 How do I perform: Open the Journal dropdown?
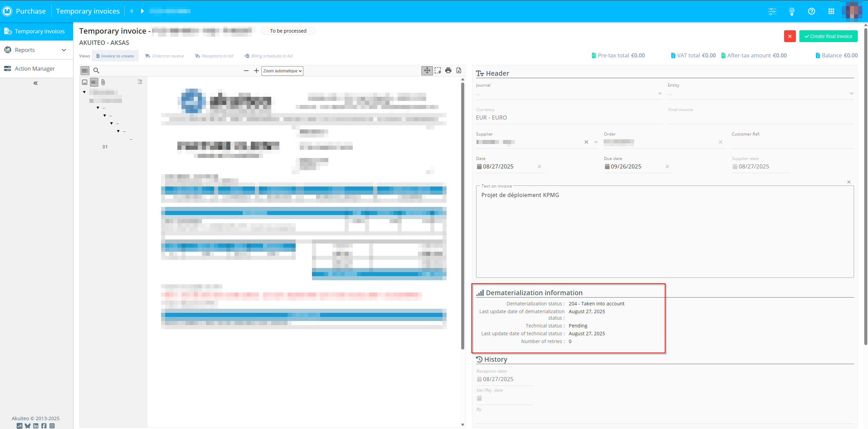pos(569,94)
